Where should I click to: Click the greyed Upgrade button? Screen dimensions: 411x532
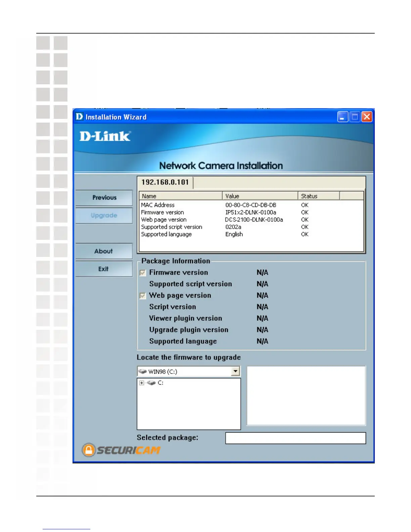click(x=104, y=215)
